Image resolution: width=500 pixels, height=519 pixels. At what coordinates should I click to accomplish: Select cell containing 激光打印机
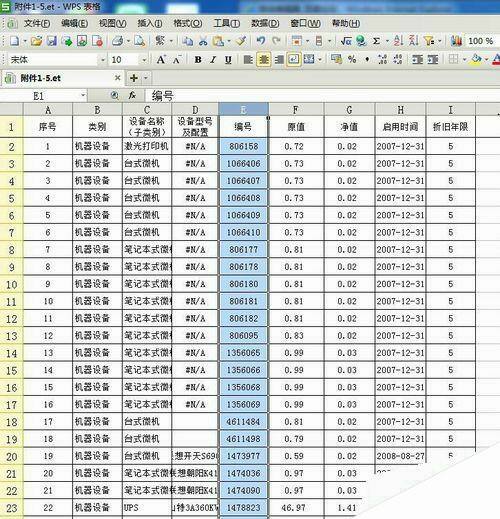147,146
